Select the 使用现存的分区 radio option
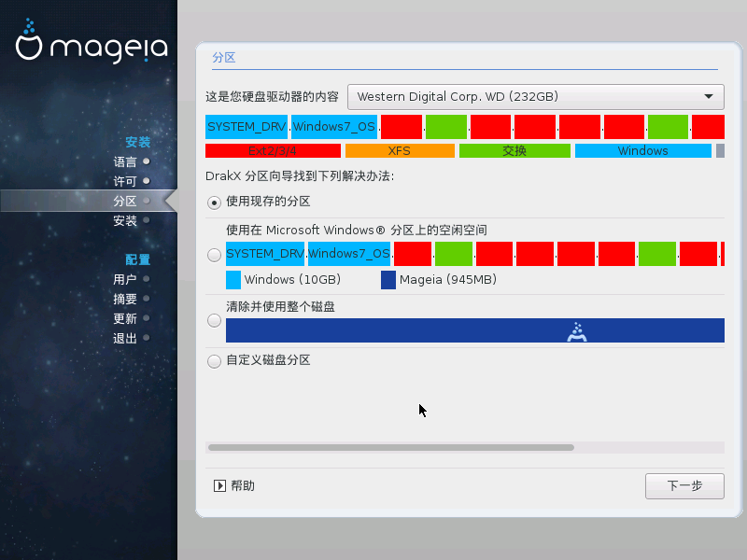This screenshot has height=560, width=747. click(215, 202)
